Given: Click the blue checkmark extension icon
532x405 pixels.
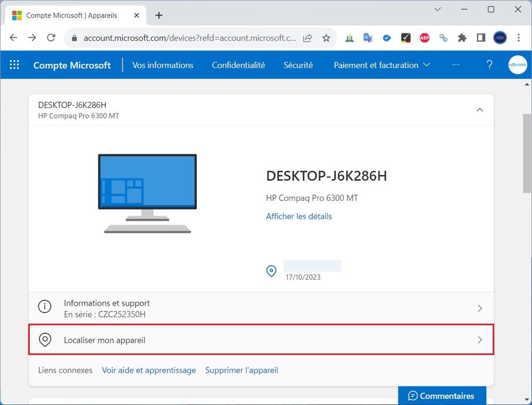Looking at the screenshot, I should coord(387,38).
